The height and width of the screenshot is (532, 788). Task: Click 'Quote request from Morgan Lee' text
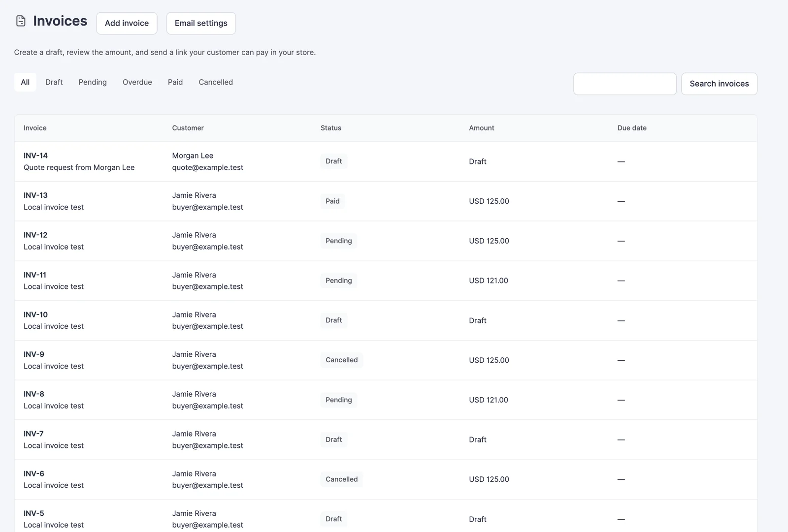point(79,168)
